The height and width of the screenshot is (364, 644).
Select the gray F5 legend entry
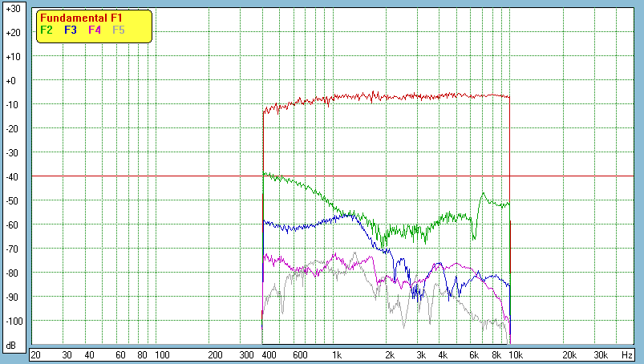coord(119,30)
